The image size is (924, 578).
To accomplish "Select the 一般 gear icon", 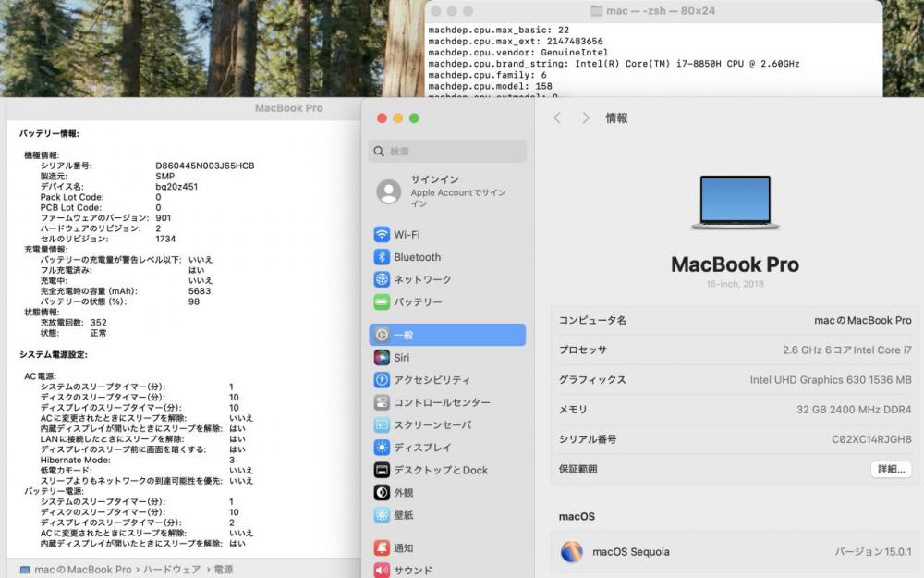I will tap(382, 335).
